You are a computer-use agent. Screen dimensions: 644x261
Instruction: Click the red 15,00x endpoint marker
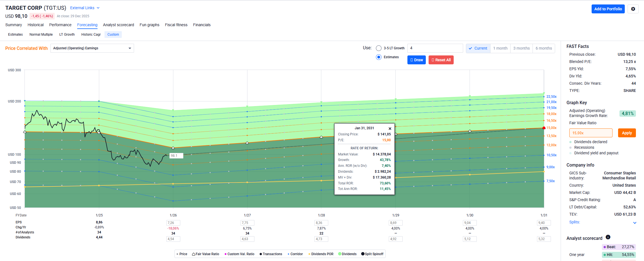pyautogui.click(x=544, y=128)
